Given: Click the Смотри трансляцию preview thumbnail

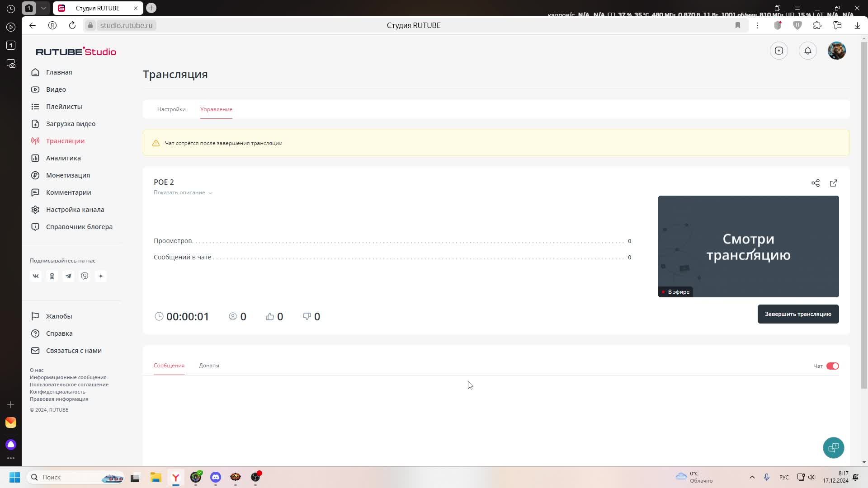Looking at the screenshot, I should (748, 246).
